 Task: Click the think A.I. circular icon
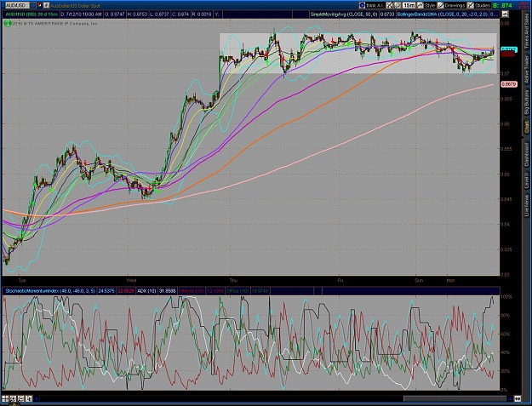pos(362,5)
